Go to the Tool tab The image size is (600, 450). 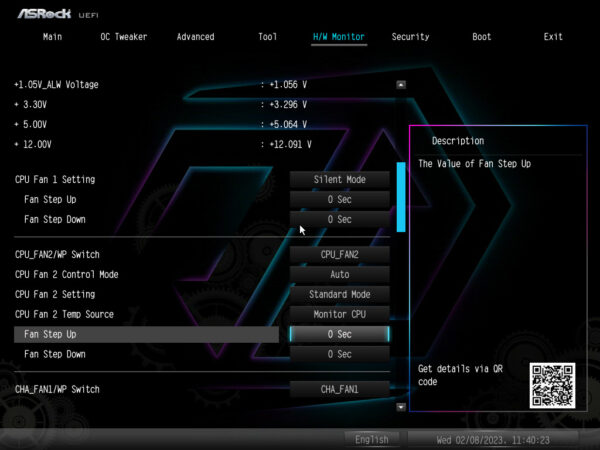pos(267,37)
